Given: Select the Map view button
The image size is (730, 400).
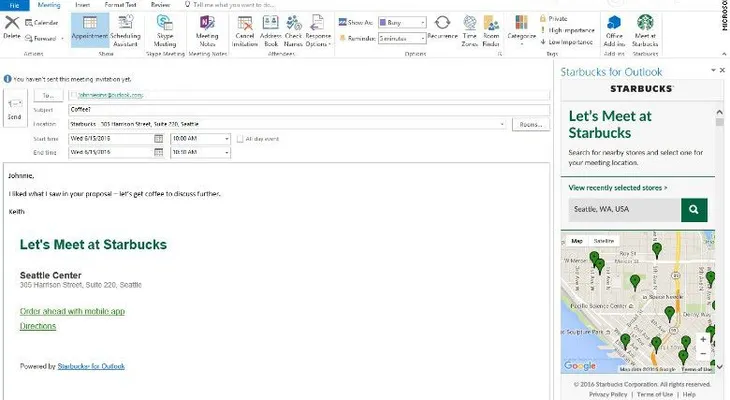Looking at the screenshot, I should (577, 241).
